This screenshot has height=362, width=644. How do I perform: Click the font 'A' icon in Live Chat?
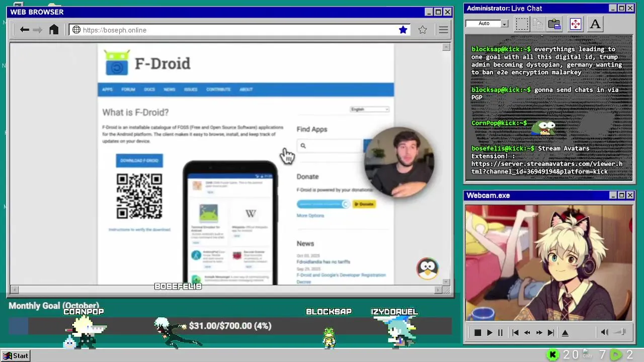tap(595, 24)
